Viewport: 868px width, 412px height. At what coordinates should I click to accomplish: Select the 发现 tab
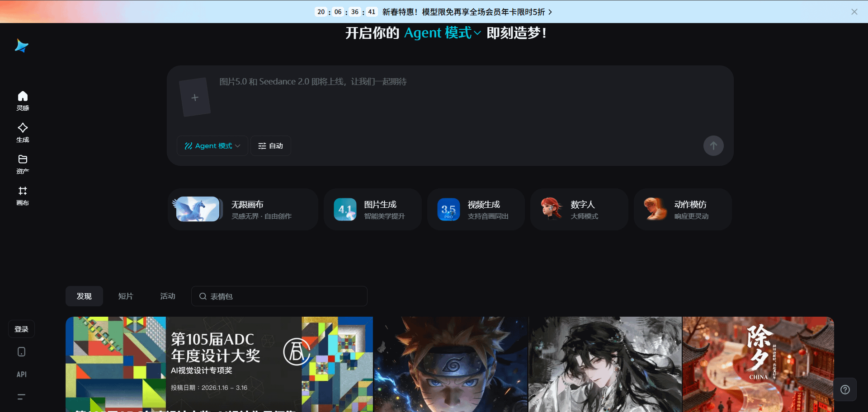click(84, 296)
